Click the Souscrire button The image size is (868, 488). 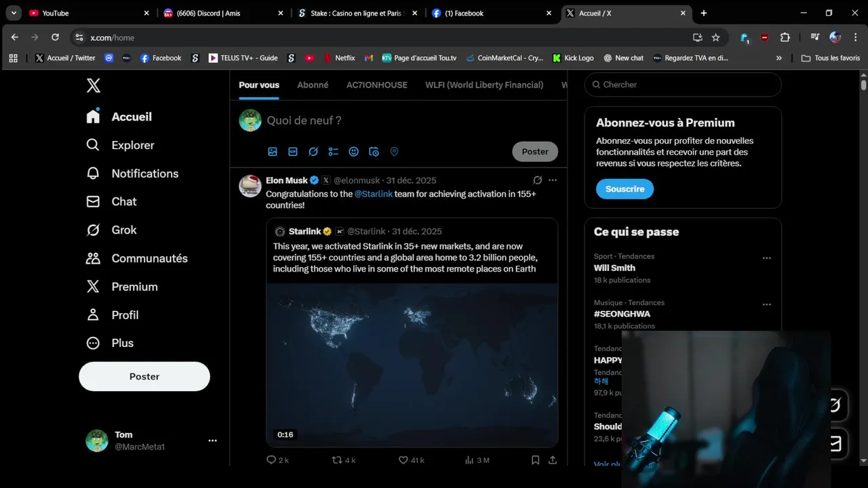(625, 189)
